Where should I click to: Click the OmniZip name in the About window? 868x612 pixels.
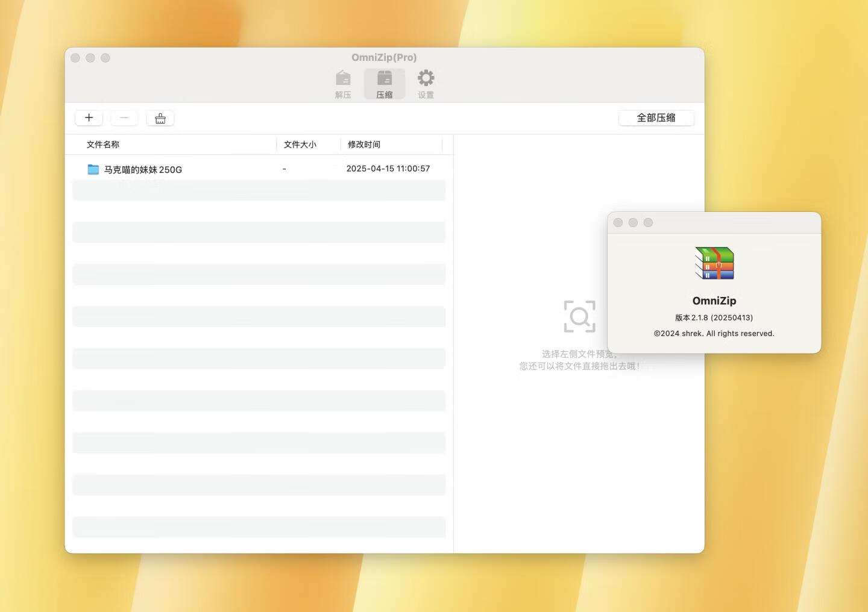coord(714,301)
